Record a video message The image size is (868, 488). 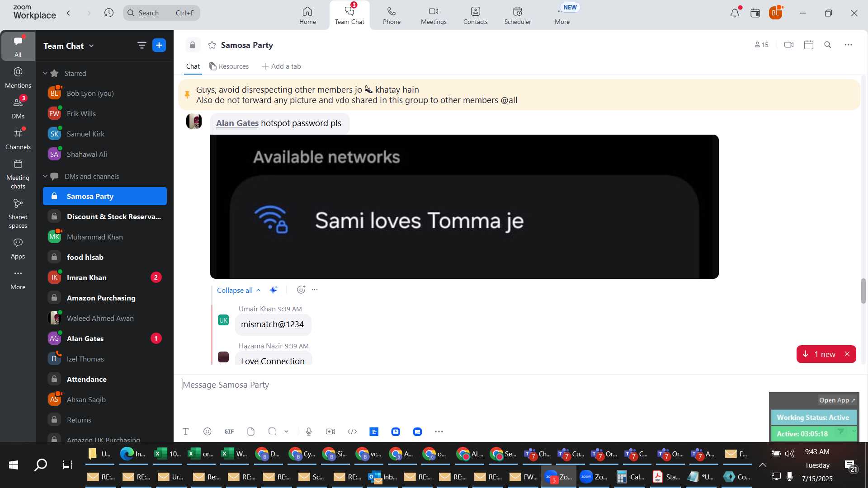(x=330, y=432)
